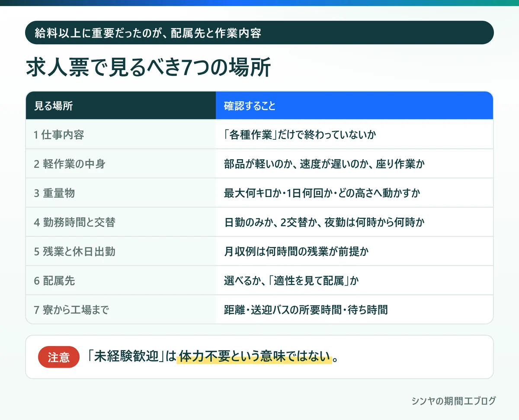
Task: Click the banner text 給料以上に重要だったのが、配属先と作業内容
Action: pyautogui.click(x=148, y=33)
